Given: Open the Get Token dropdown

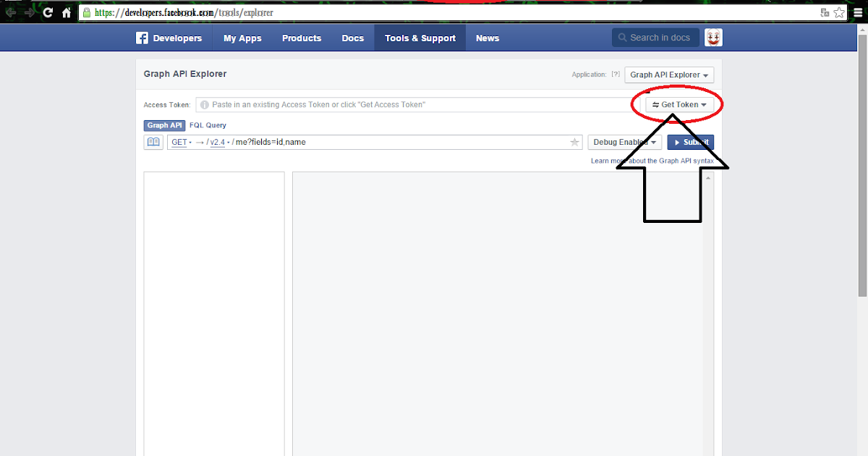Looking at the screenshot, I should tap(679, 105).
